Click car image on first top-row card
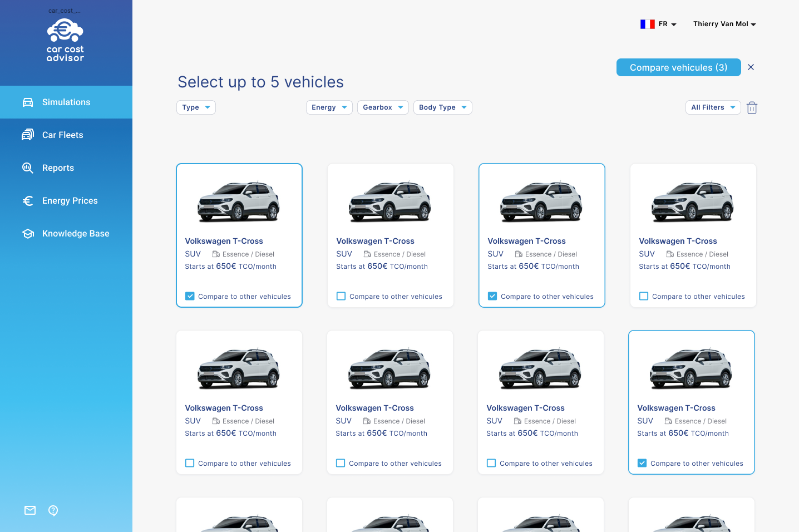 tap(239, 201)
